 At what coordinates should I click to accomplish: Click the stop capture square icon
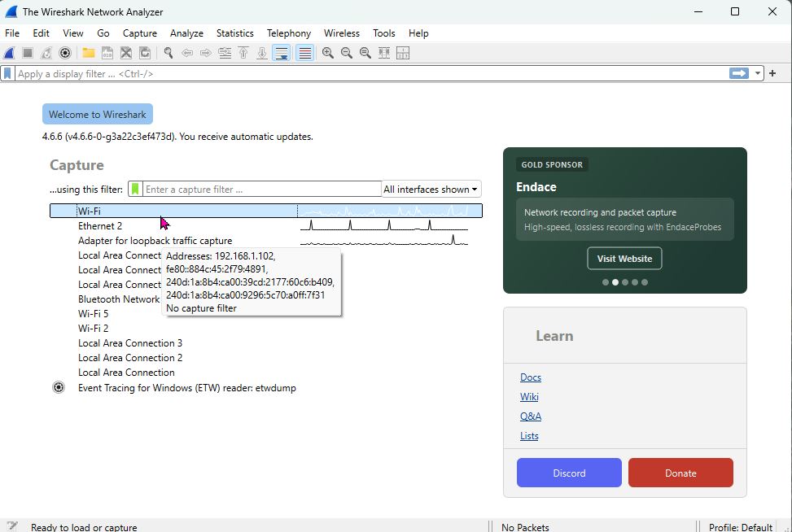click(x=28, y=53)
